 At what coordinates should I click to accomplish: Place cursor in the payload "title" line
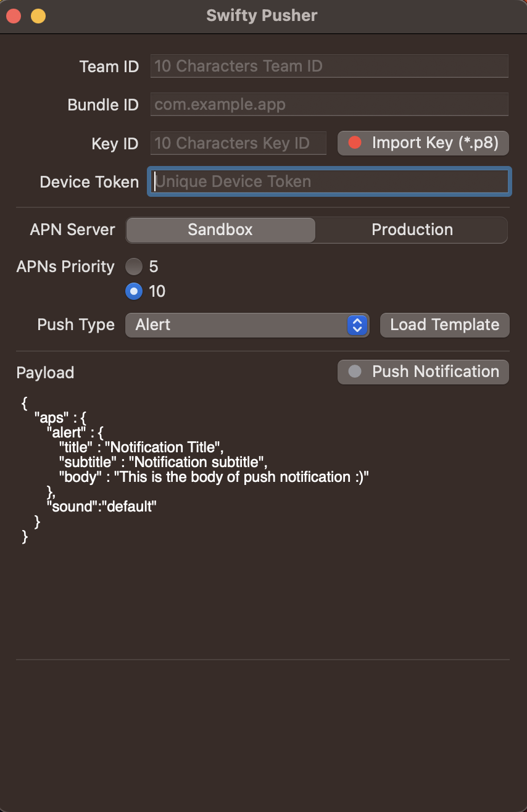pyautogui.click(x=141, y=447)
